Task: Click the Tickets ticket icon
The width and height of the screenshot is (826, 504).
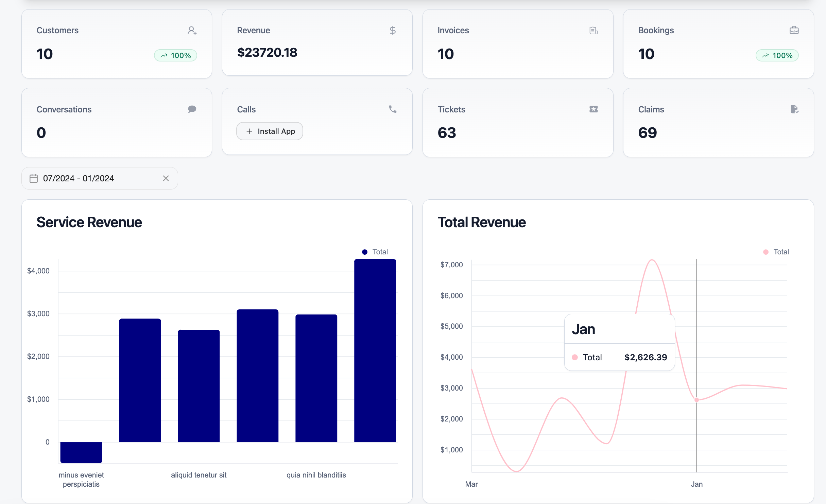Action: [593, 109]
